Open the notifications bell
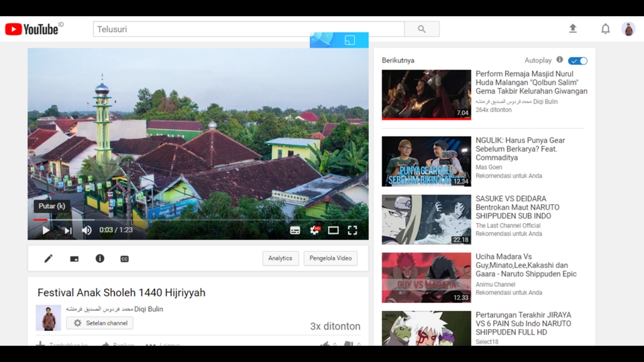 (605, 29)
